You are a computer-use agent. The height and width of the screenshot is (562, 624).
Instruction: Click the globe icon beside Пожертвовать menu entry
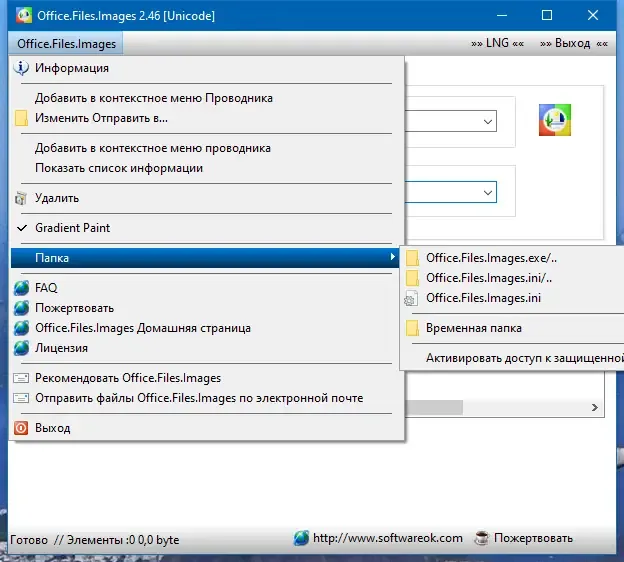click(x=21, y=308)
